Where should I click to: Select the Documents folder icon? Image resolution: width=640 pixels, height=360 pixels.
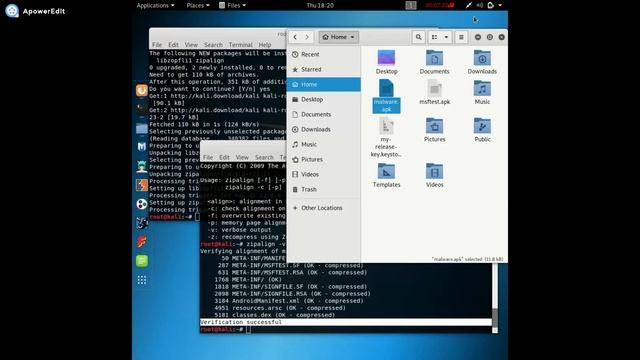(x=434, y=61)
